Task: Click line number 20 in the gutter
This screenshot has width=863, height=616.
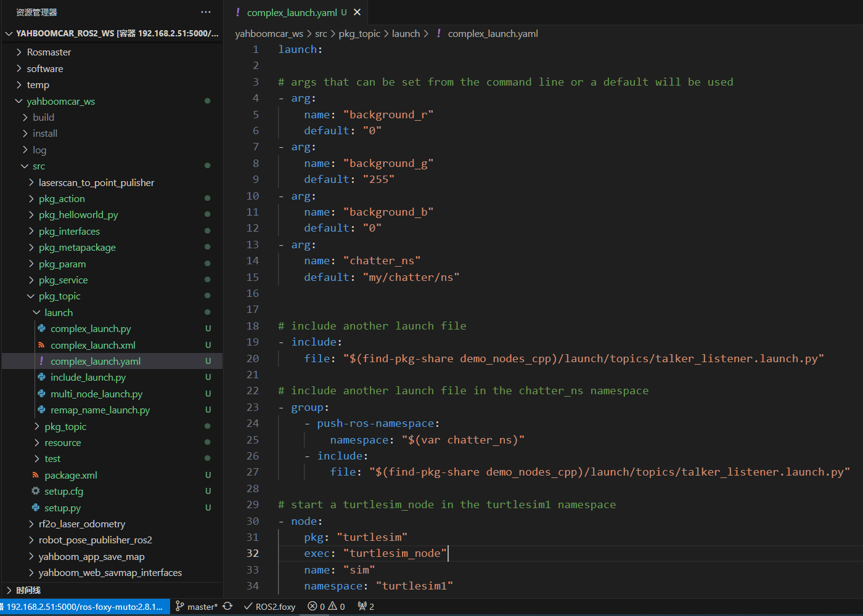Action: [253, 358]
